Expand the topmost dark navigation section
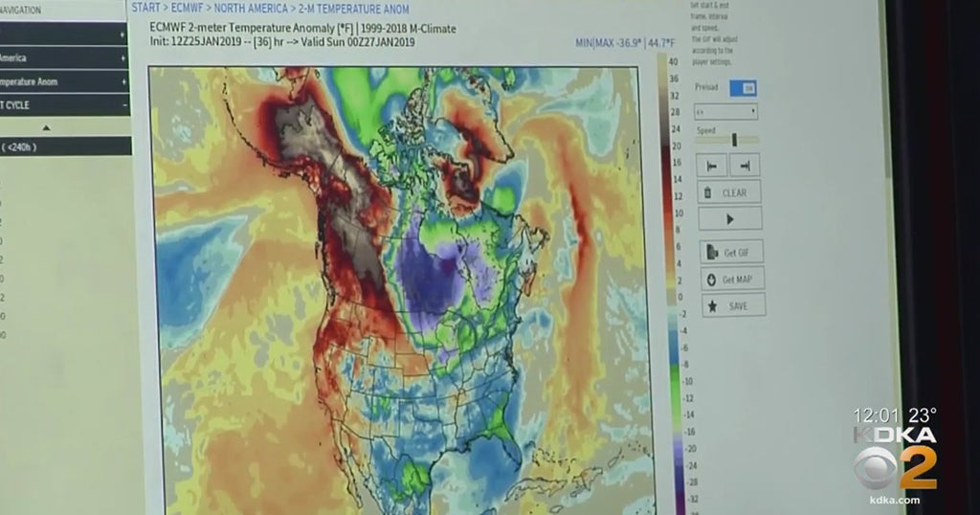 click(64, 34)
